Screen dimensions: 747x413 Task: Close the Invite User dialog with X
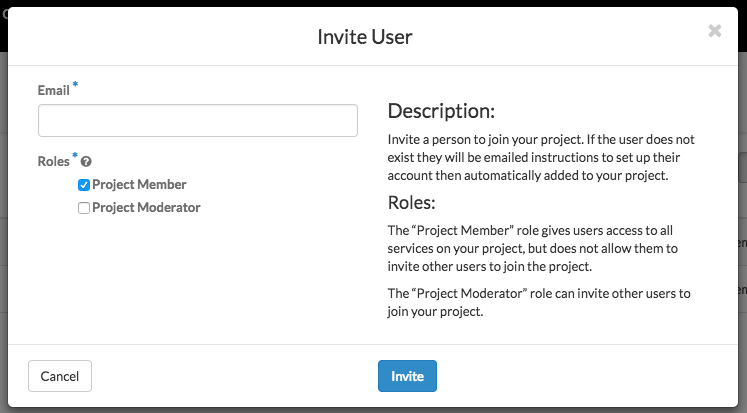[714, 31]
